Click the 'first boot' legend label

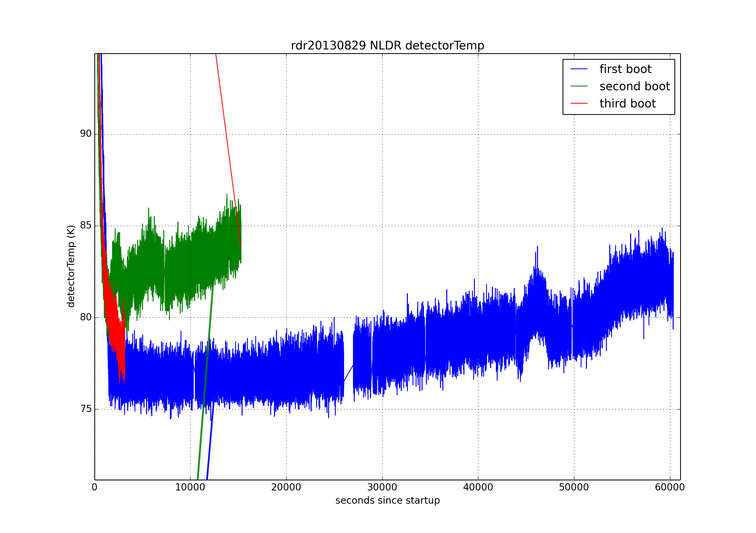click(x=625, y=69)
